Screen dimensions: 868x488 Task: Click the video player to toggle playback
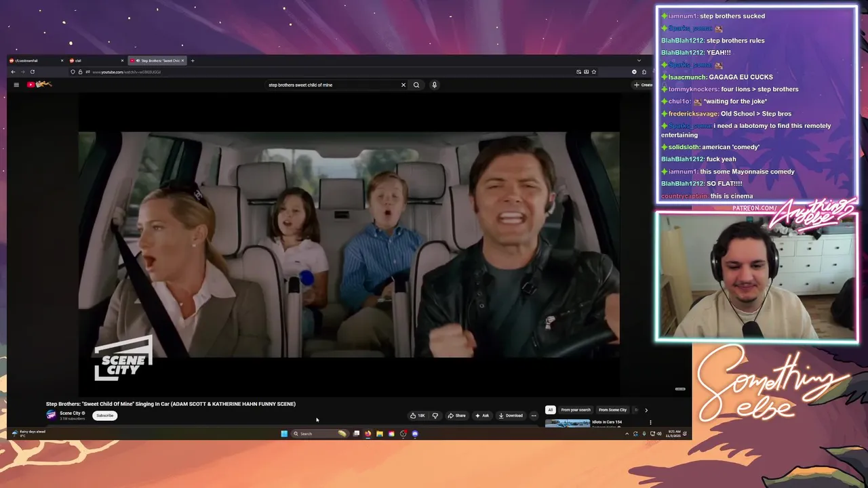[349, 244]
